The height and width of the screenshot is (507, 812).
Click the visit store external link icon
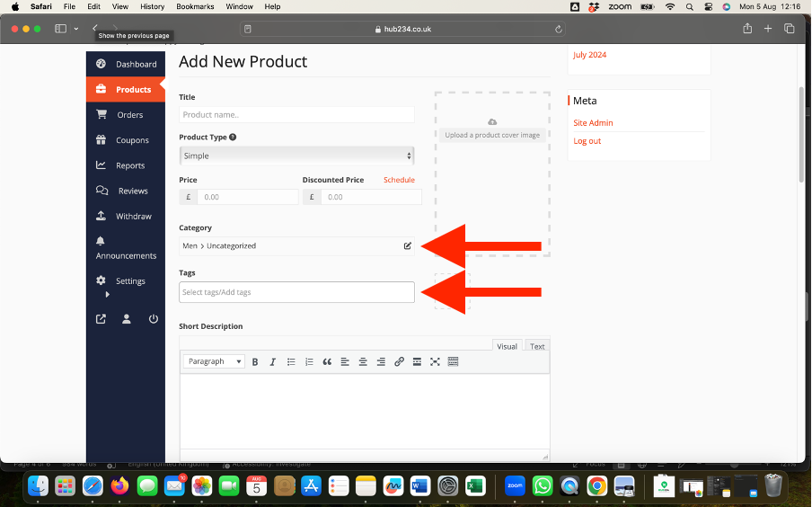[101, 318]
